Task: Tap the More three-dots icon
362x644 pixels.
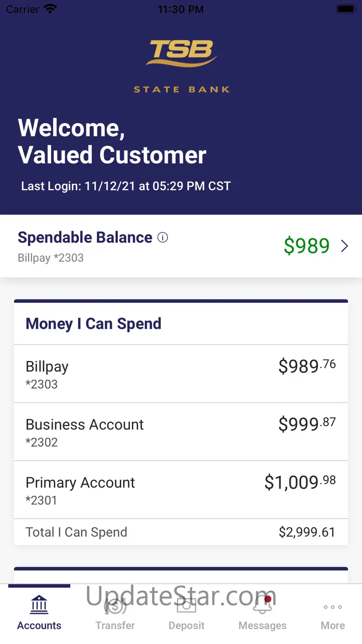Action: pyautogui.click(x=333, y=607)
